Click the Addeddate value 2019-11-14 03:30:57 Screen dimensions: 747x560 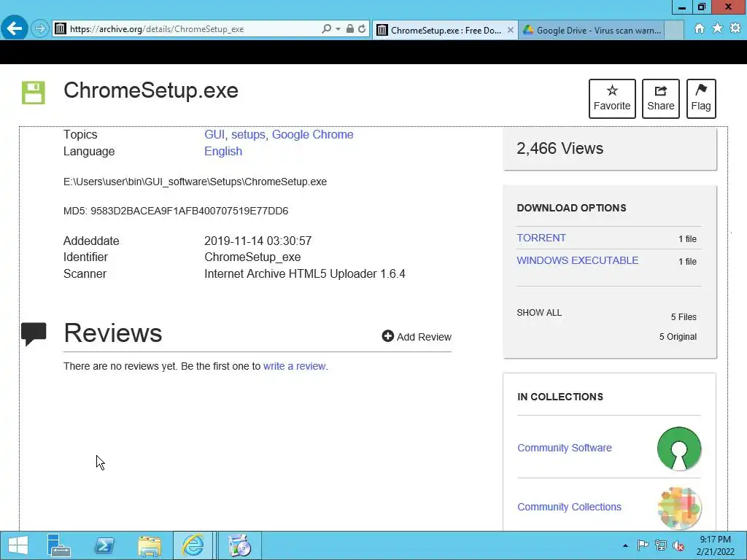click(x=258, y=241)
